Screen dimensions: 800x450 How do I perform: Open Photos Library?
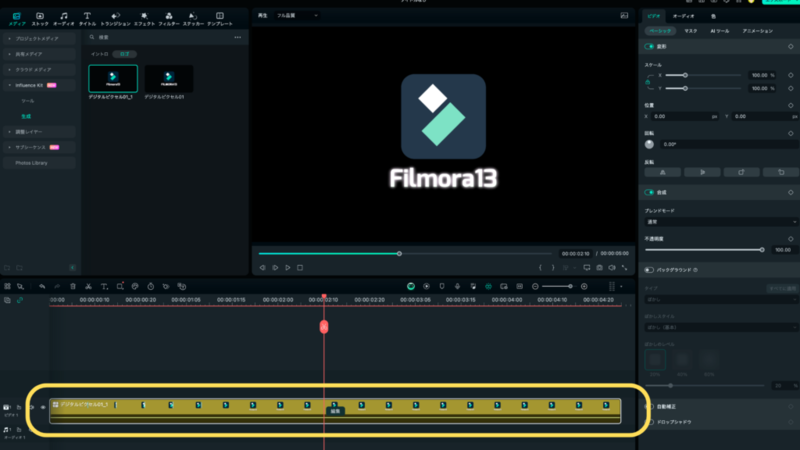(39, 163)
